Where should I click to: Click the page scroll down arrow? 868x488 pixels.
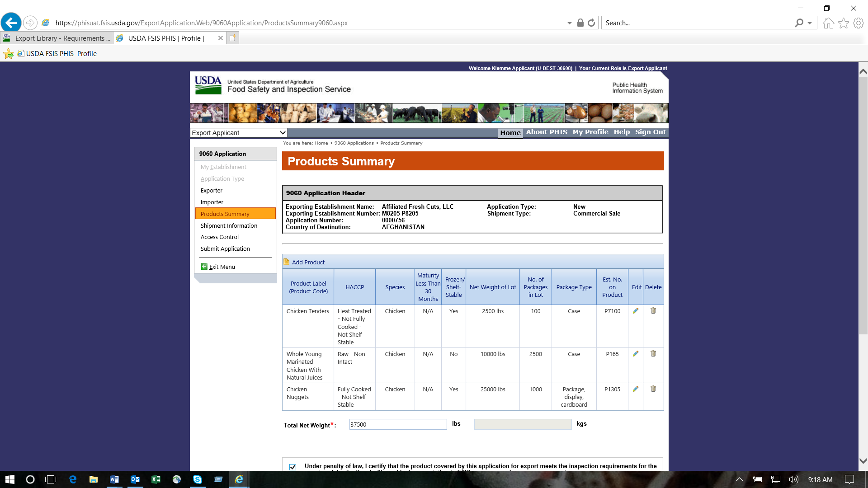[x=863, y=461]
